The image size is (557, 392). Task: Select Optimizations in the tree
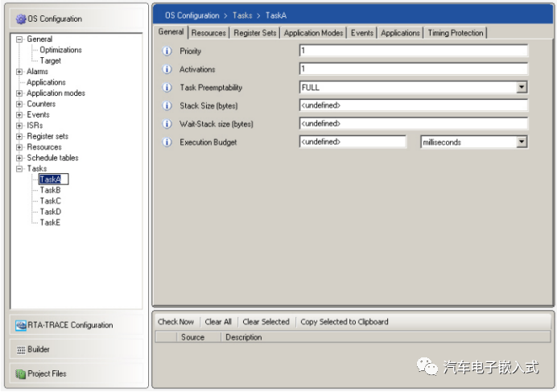click(60, 50)
